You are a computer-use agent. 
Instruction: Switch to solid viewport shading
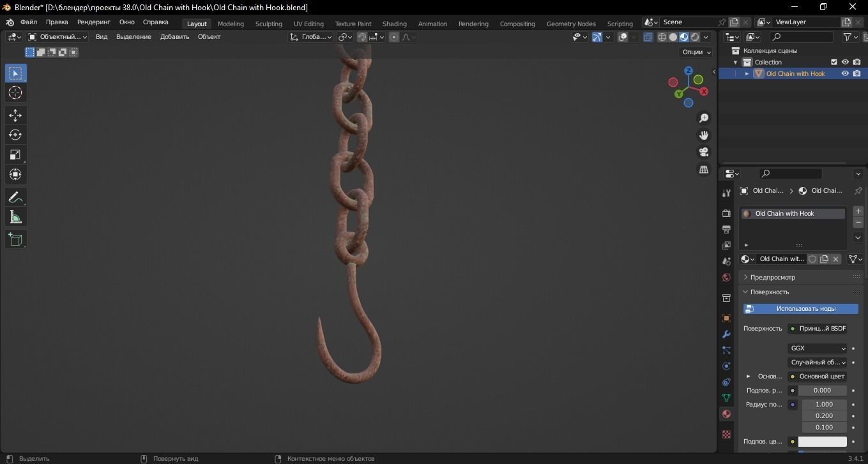(673, 37)
